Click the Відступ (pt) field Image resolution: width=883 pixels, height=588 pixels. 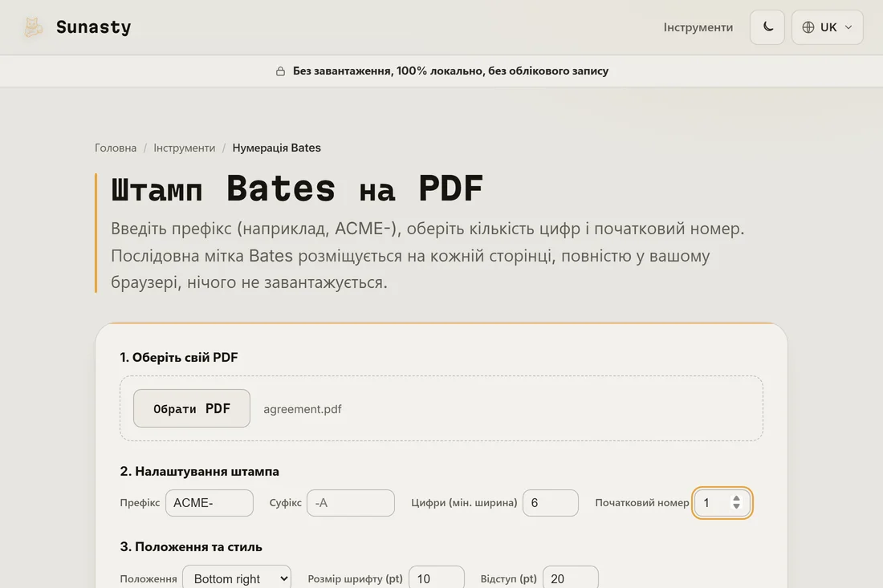(570, 578)
